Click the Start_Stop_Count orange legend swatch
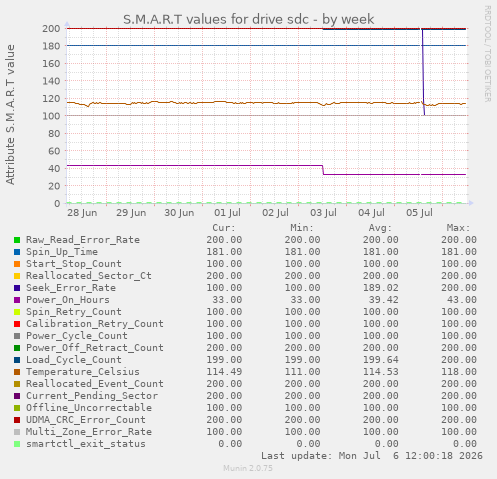Screen dimensions: 497x479 click(x=17, y=264)
